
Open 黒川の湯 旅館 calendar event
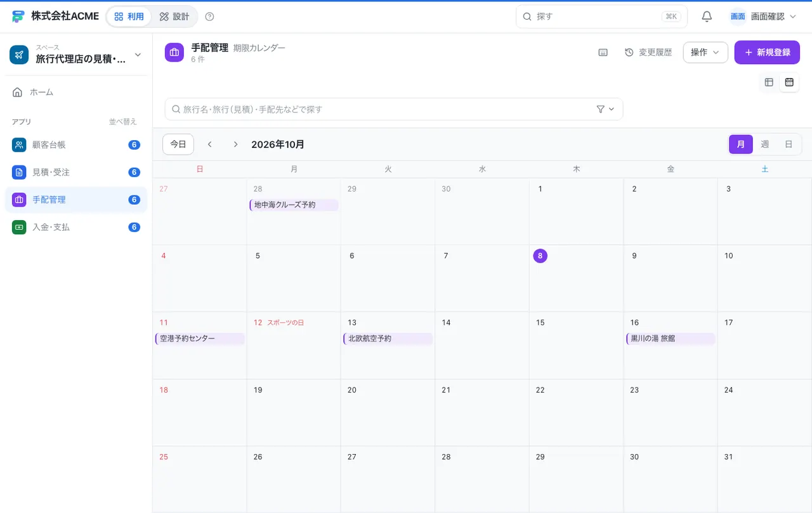tap(671, 339)
